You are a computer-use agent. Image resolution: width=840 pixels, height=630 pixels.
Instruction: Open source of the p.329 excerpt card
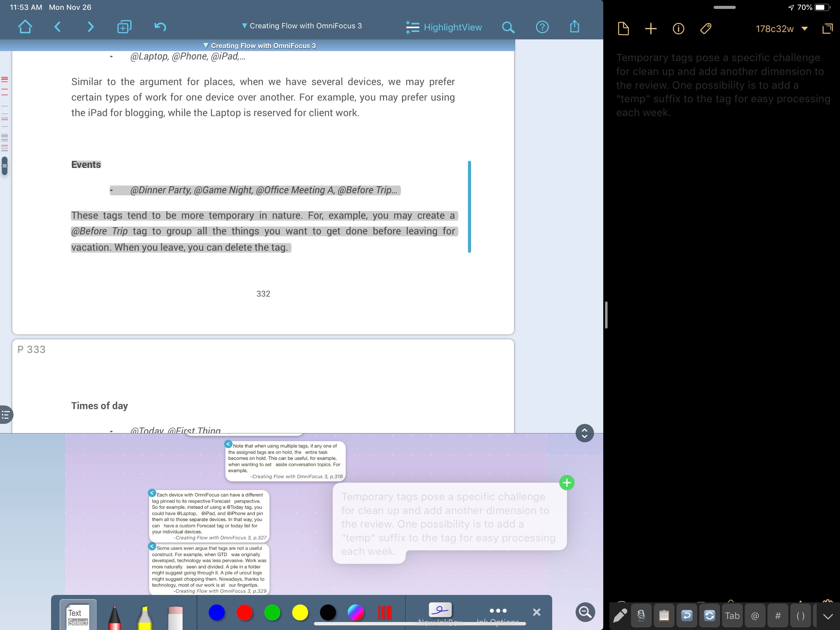click(x=152, y=546)
